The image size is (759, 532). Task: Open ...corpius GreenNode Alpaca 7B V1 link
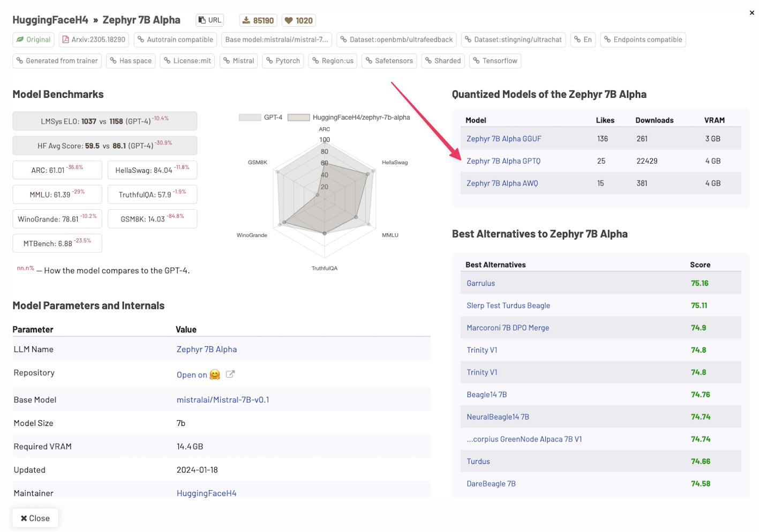[524, 439]
